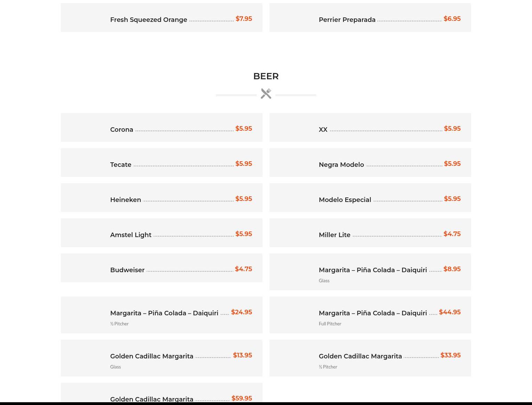
Task: Select the "Tecate" beer name
Action: tap(121, 165)
